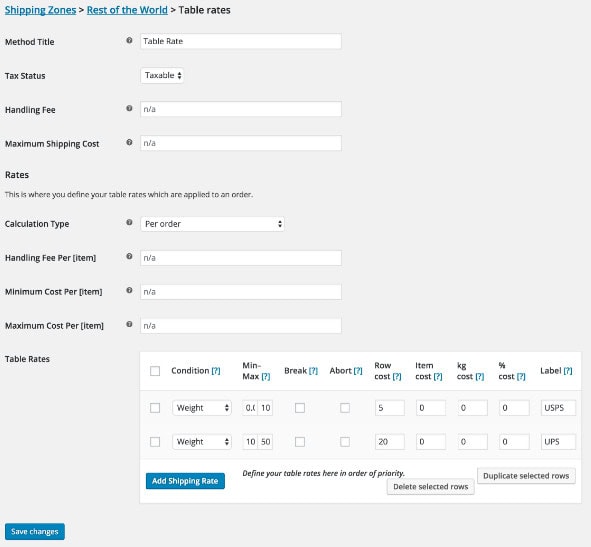Open Weight condition dropdown in UPS row

202,442
